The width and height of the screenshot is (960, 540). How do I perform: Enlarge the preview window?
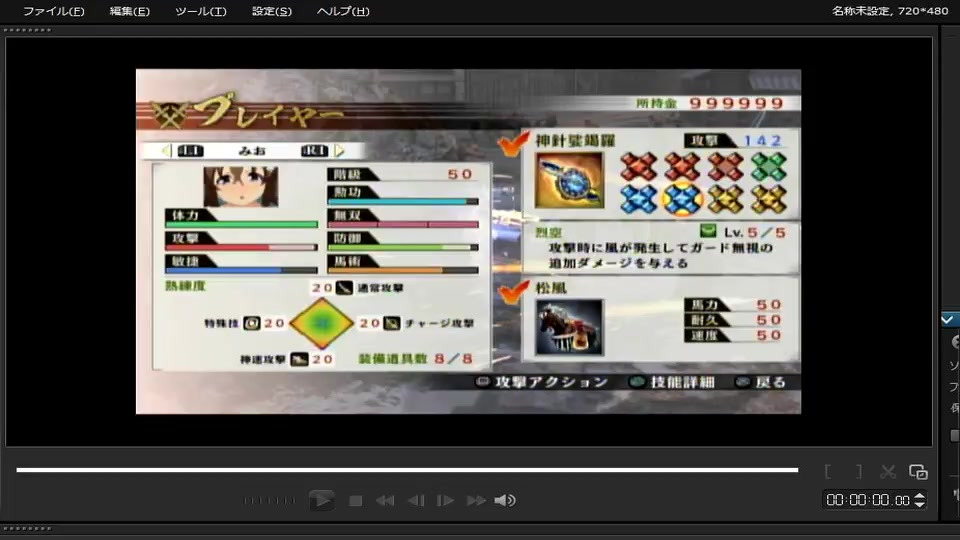tap(918, 471)
